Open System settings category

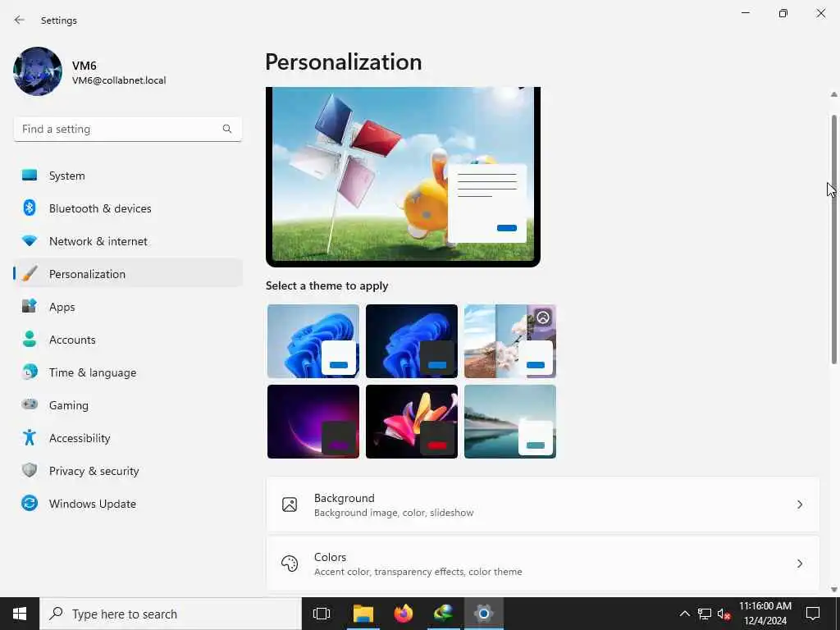click(128, 176)
